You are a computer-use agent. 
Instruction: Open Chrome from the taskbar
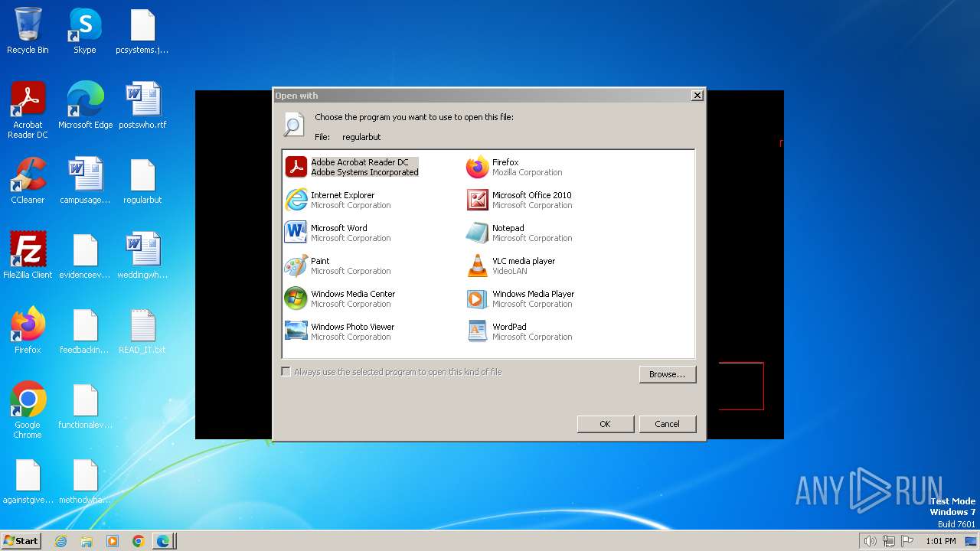pos(139,541)
